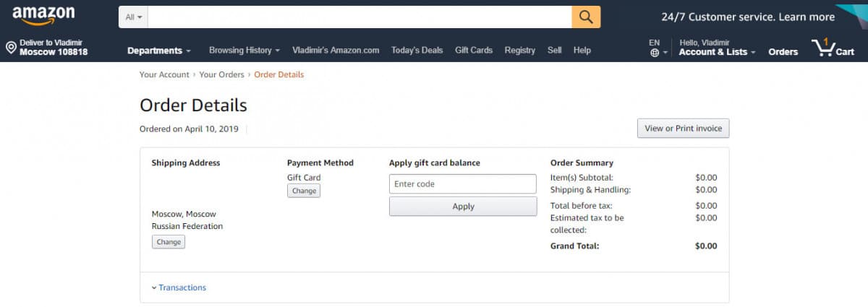Expand the Account & Lists menu
Screen dimensions: 868x307
point(717,52)
